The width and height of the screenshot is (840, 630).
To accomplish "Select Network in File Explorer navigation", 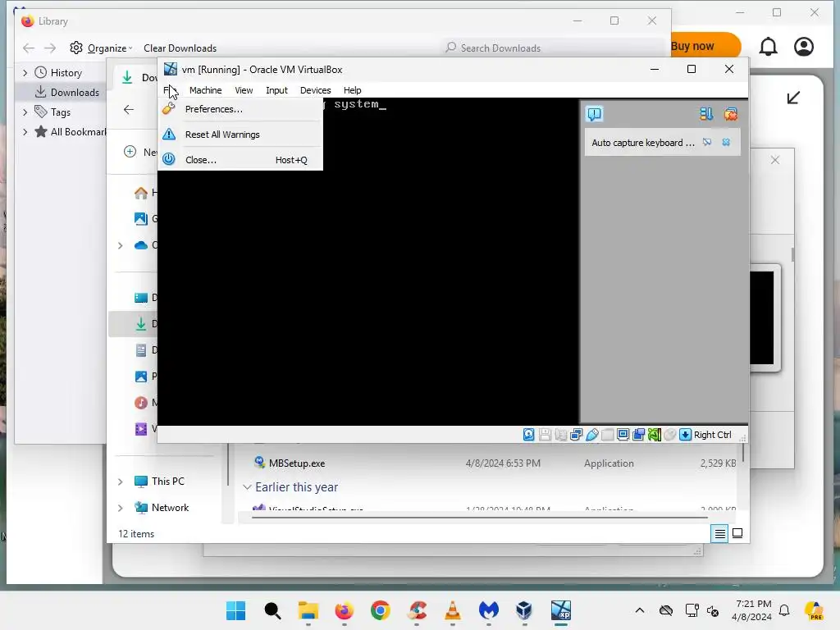I will pyautogui.click(x=162, y=507).
